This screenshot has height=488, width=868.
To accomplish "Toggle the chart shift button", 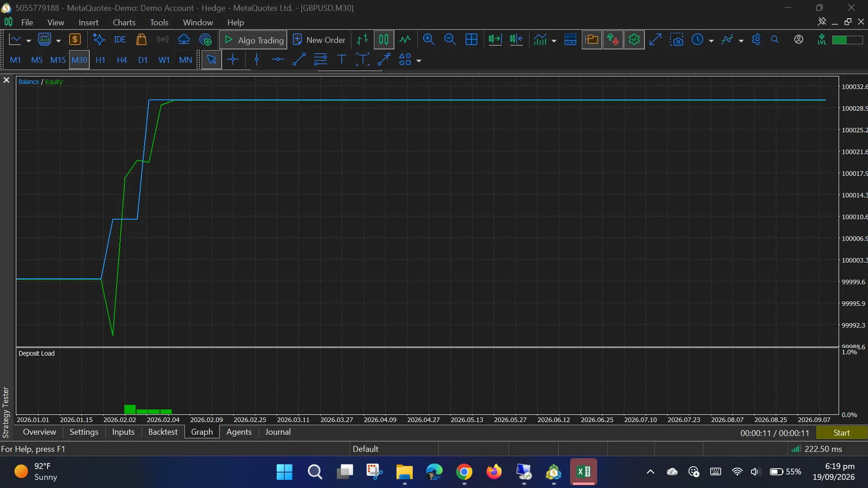I will pyautogui.click(x=516, y=40).
